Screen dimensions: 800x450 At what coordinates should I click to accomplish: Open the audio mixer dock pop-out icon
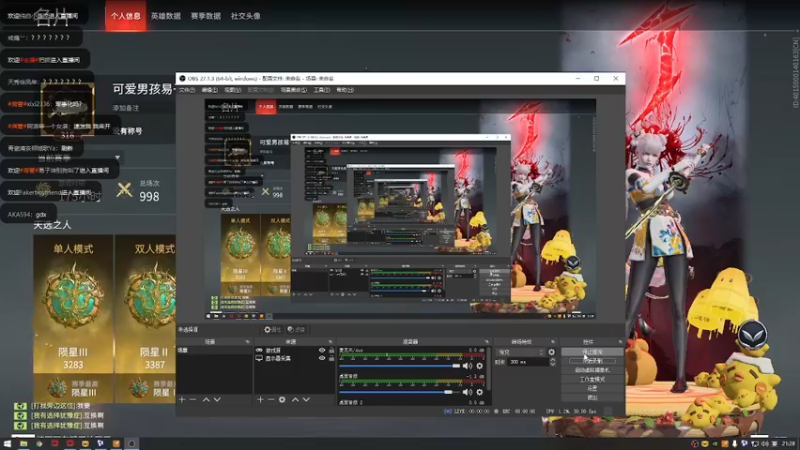coord(487,342)
